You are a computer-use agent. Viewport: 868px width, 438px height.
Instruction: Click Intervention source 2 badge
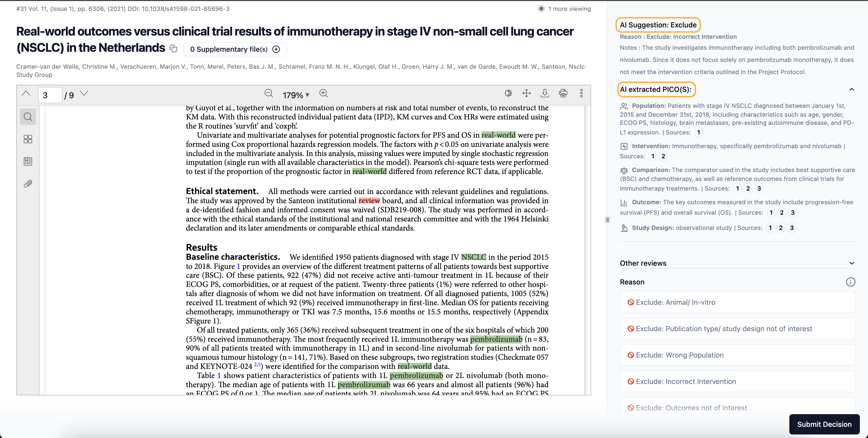coord(663,156)
